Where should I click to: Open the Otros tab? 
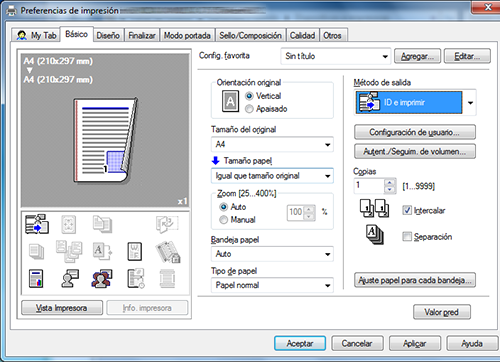point(332,35)
